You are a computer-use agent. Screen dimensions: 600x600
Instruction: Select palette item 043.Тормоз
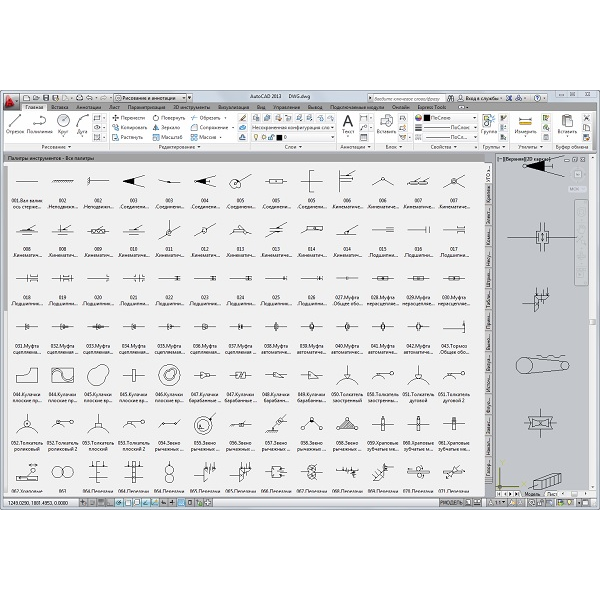(454, 338)
